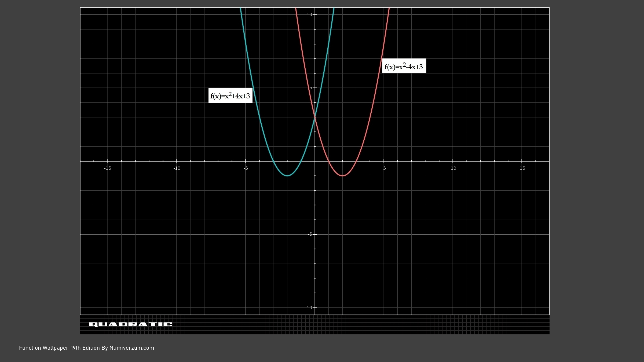
Task: Click the vertex of the teal parabola
Action: [x=287, y=176]
